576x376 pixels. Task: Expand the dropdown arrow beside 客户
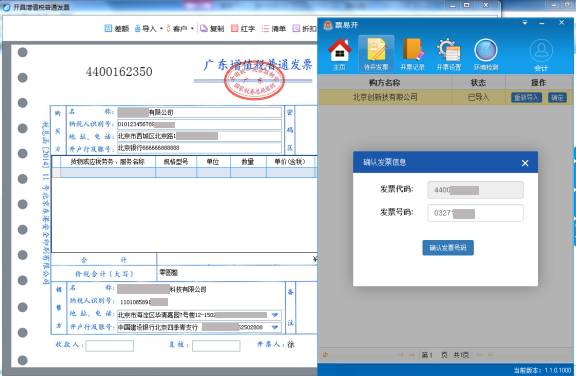[192, 28]
